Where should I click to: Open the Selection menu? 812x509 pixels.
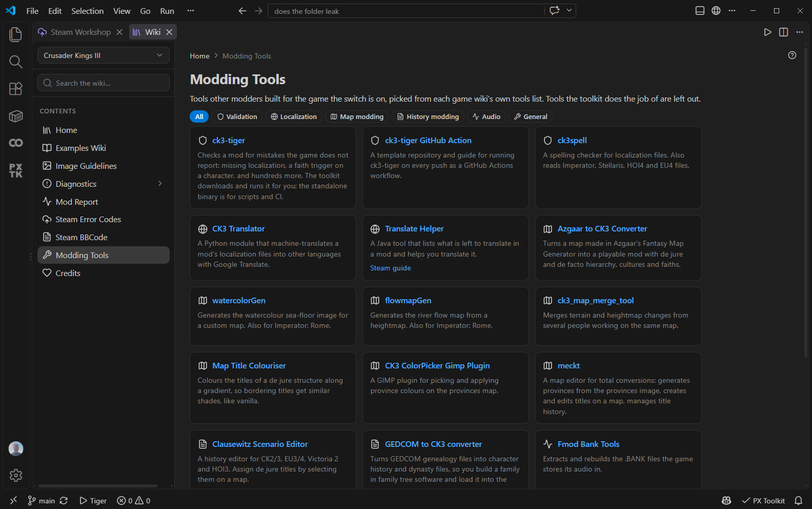(x=87, y=11)
